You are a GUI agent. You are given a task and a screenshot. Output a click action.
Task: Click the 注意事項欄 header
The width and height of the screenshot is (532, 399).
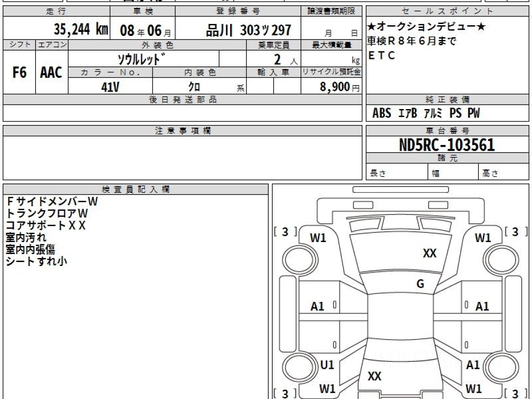[183, 131]
